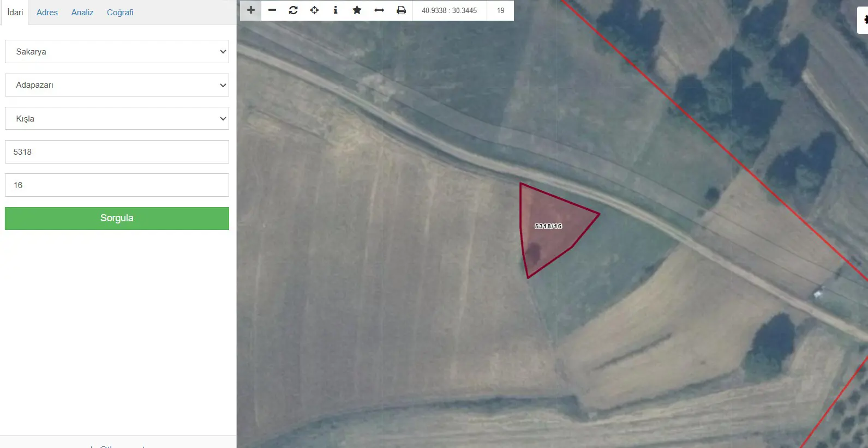This screenshot has width=868, height=448.
Task: Activate the crosshair locate tool
Action: pyautogui.click(x=315, y=10)
